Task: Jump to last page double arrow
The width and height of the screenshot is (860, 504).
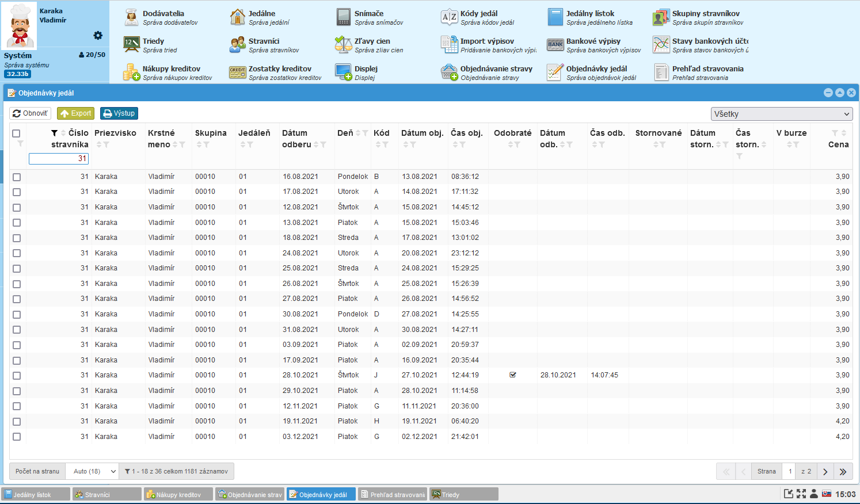Action: (843, 472)
